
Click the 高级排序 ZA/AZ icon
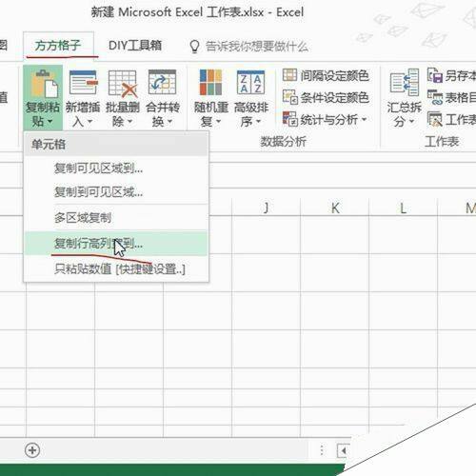click(250, 83)
